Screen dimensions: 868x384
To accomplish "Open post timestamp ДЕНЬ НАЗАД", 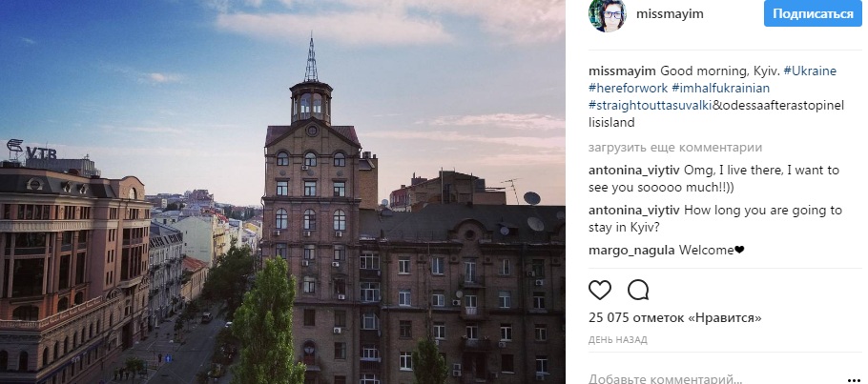I will tap(618, 340).
